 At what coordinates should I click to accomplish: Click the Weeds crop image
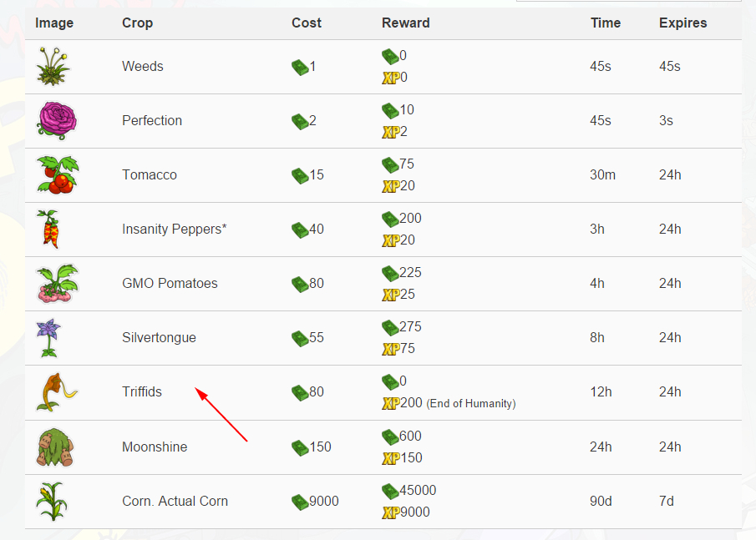coord(53,67)
